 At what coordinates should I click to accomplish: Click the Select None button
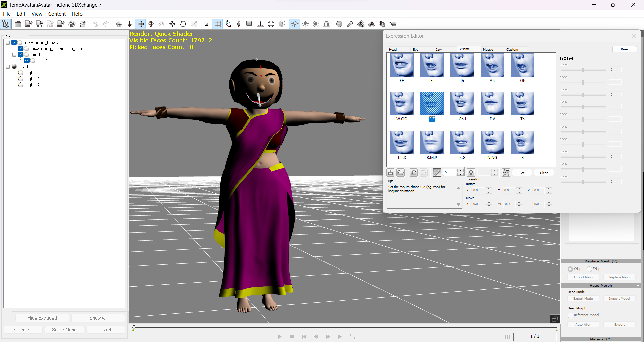point(64,330)
